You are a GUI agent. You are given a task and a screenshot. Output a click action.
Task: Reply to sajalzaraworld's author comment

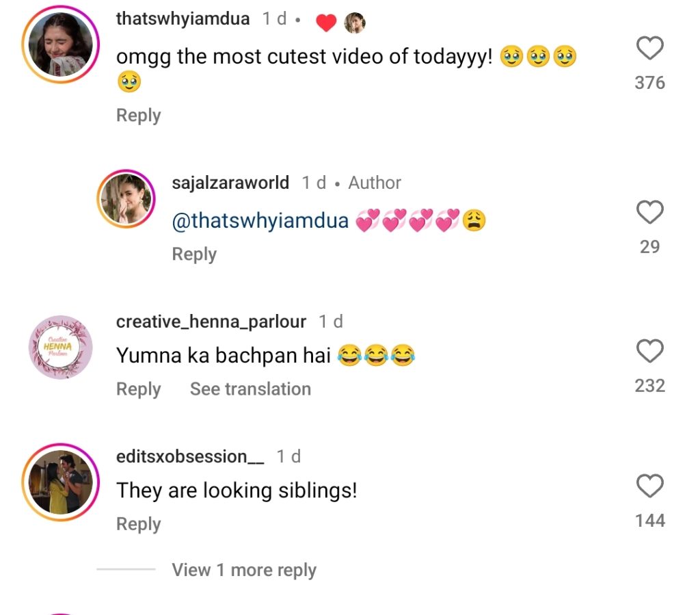[194, 254]
